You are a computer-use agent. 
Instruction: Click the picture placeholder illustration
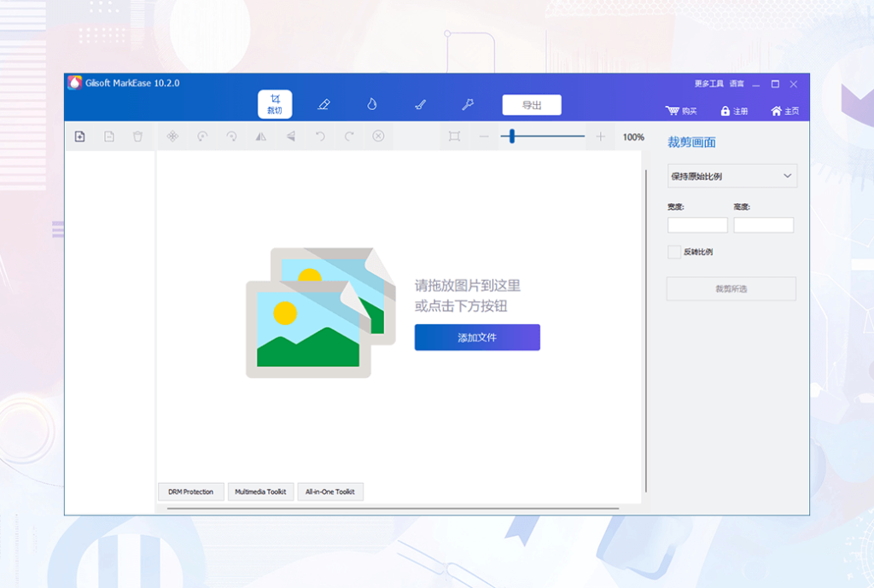(x=321, y=312)
